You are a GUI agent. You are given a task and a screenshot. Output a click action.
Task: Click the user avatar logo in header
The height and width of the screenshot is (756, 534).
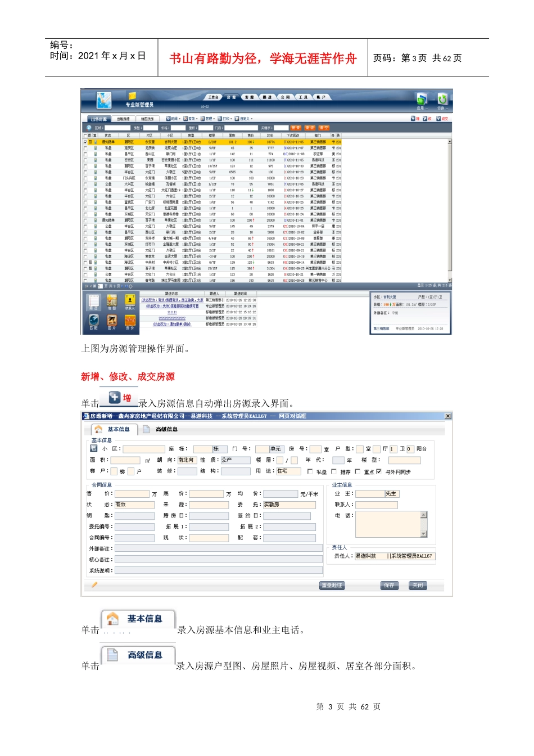(x=104, y=100)
